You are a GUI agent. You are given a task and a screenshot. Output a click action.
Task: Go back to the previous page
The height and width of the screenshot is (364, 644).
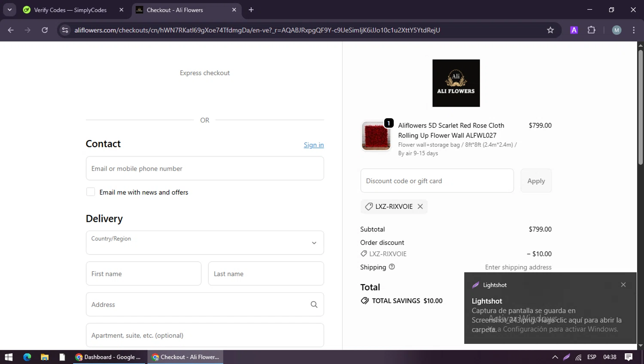point(11,30)
